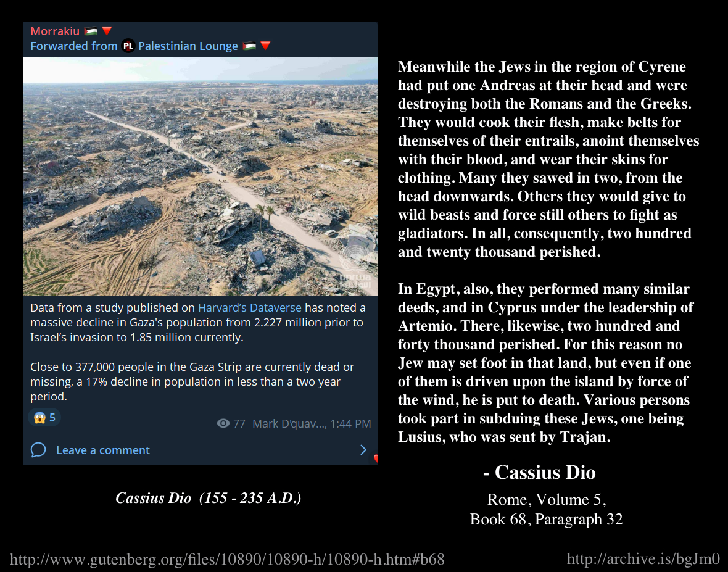Screen dimensions: 728x572
Task: Open comments via the right chevron arrow
Action: coord(363,450)
